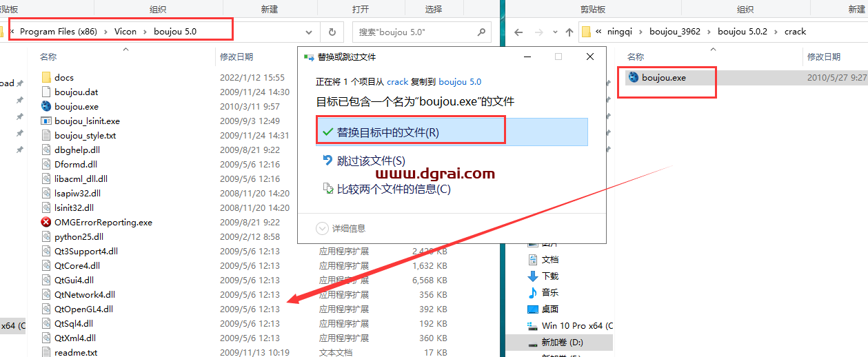Go back in the crack folder window
Viewport: 868px width, 357px height.
click(519, 32)
